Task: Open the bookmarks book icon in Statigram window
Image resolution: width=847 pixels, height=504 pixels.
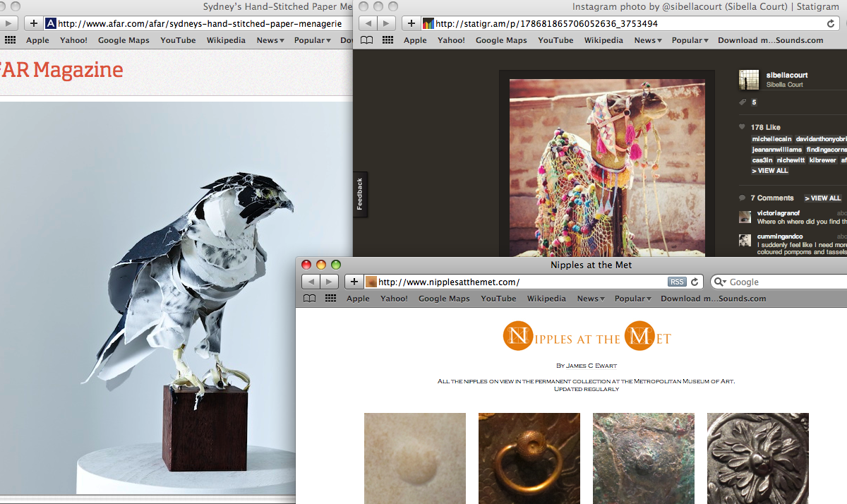Action: coord(366,40)
